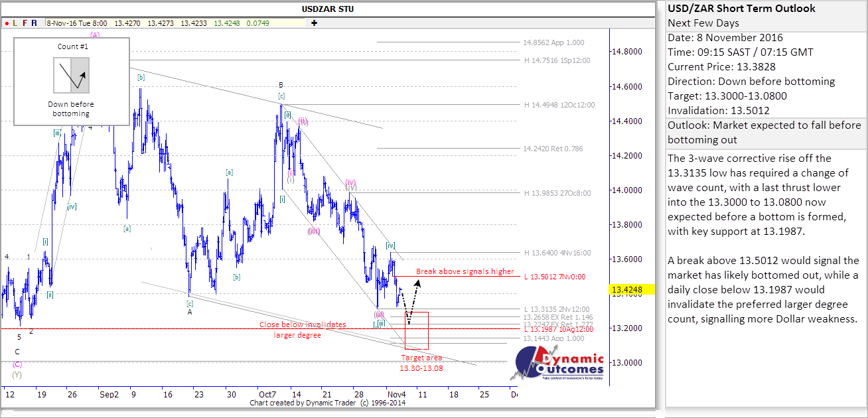
Task: Click the black plus icon on the data bar
Action: pyautogui.click(x=314, y=23)
